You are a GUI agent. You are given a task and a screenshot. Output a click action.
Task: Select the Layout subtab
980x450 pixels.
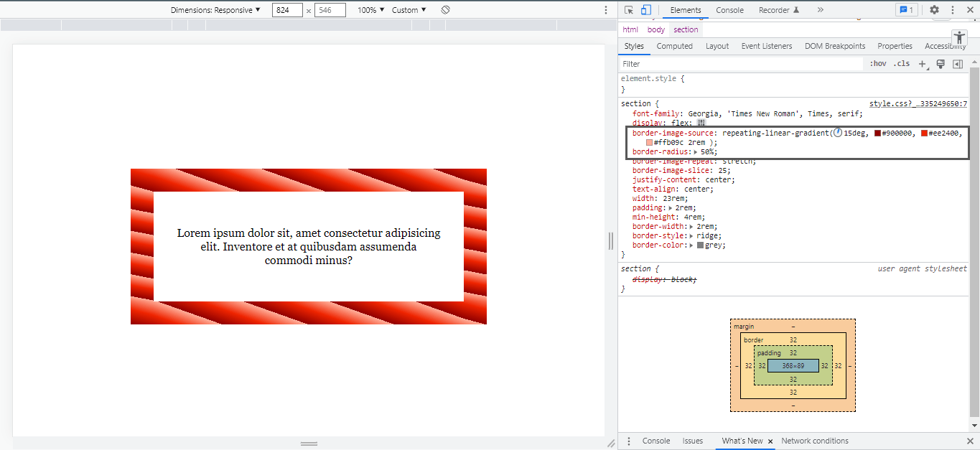[x=717, y=46]
